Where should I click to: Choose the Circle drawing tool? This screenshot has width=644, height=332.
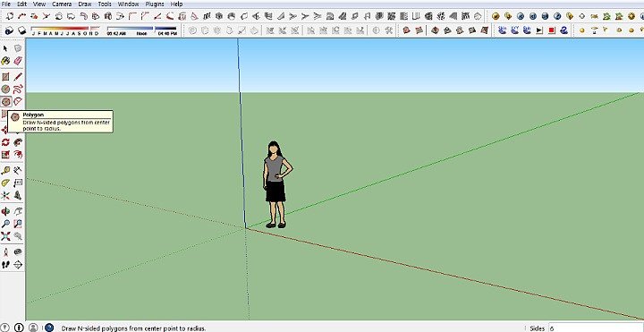[5, 89]
